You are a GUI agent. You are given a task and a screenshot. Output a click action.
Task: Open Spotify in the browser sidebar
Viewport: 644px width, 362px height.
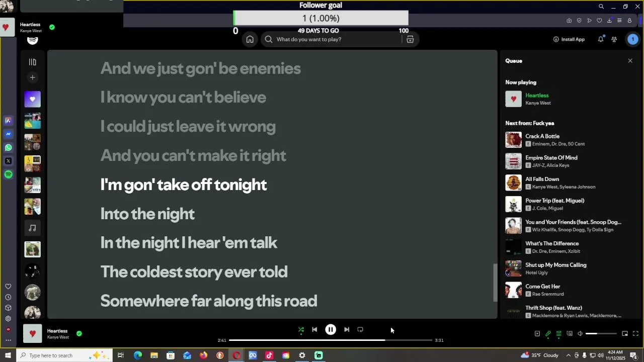8,174
